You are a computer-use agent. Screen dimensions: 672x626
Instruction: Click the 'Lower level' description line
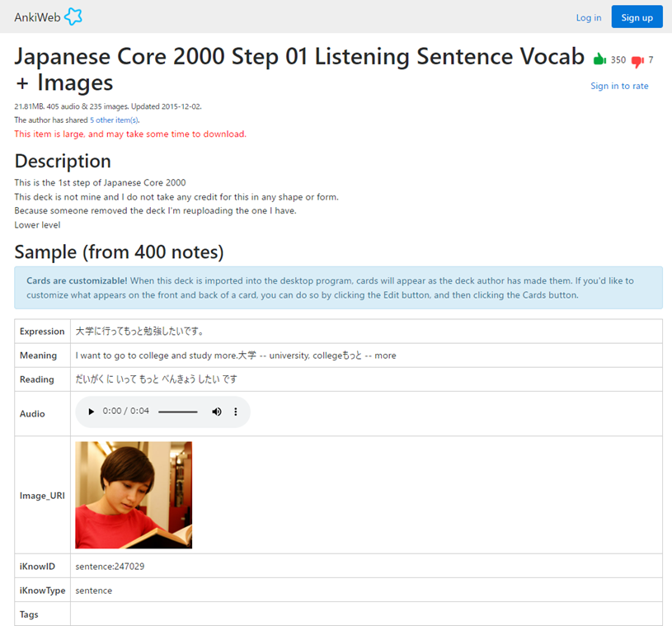coord(37,225)
